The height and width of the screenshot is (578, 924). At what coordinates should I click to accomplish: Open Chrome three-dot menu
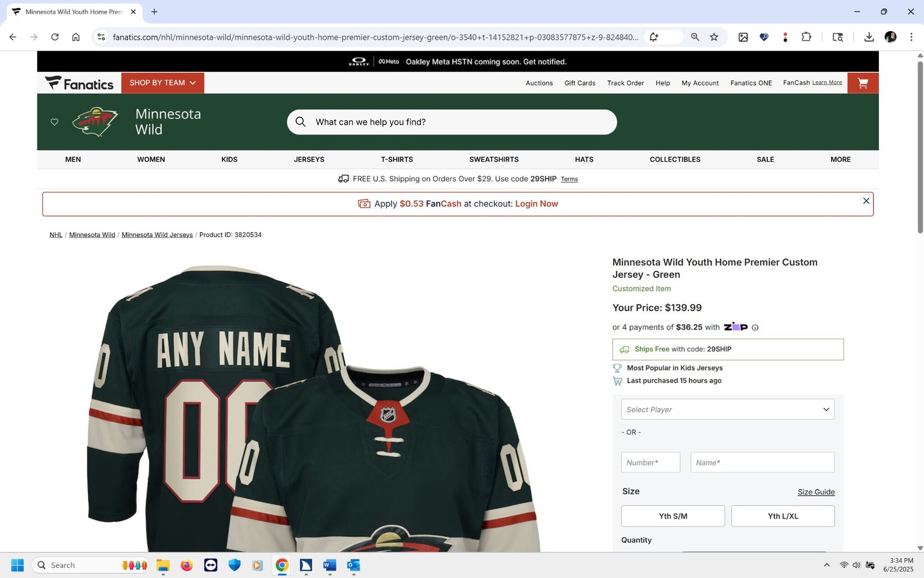pos(911,37)
